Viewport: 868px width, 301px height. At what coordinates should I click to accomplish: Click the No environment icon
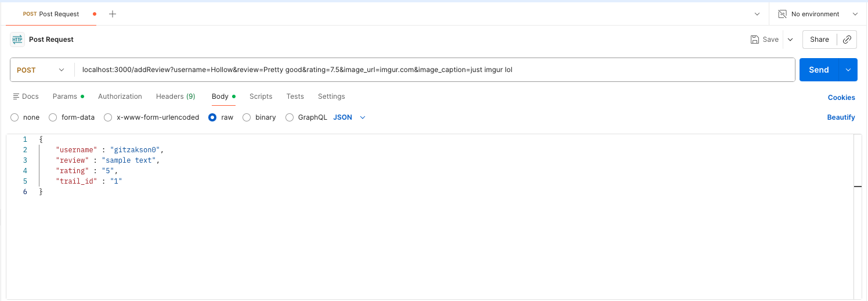(x=782, y=14)
